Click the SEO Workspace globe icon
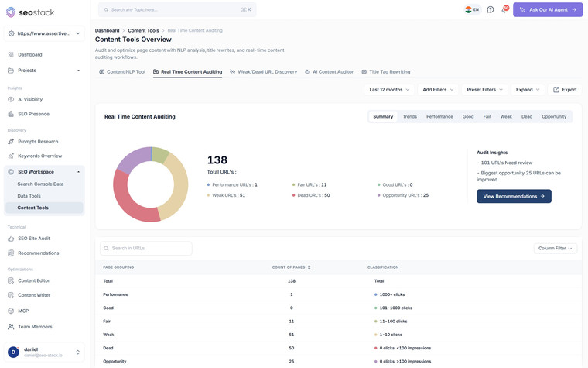The height and width of the screenshot is (368, 588). tap(11, 172)
